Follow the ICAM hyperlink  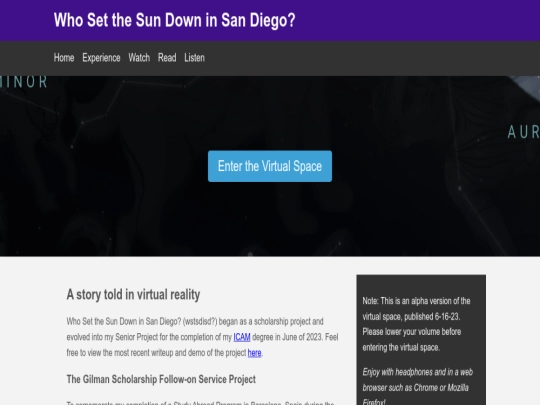(242, 337)
